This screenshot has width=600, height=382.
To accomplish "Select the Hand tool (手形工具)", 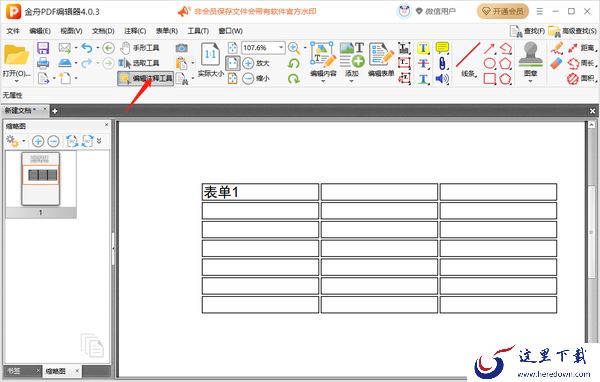I will 140,48.
